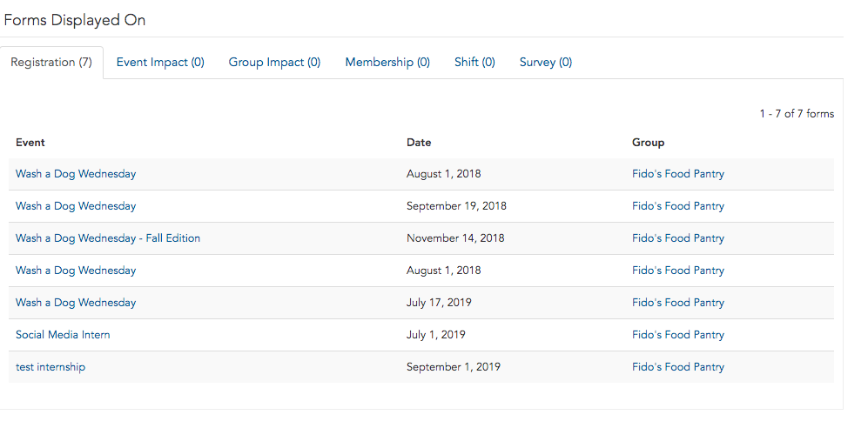Switch to the Event Impact (0) tab
The image size is (868, 428).
coord(160,63)
